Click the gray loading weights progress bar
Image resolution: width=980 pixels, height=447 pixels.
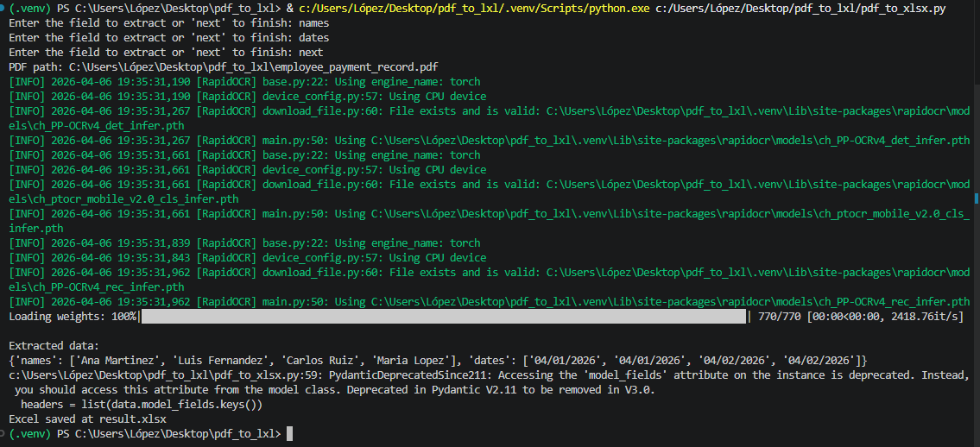(x=444, y=317)
